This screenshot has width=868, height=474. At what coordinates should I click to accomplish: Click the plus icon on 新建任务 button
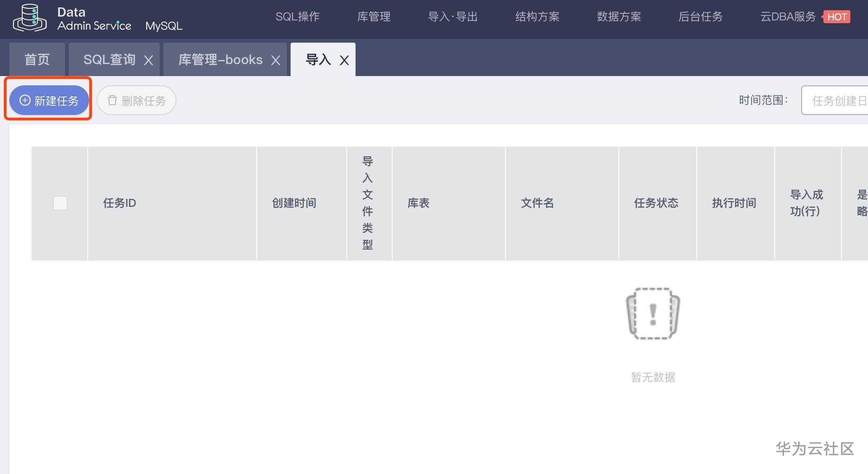pyautogui.click(x=25, y=100)
